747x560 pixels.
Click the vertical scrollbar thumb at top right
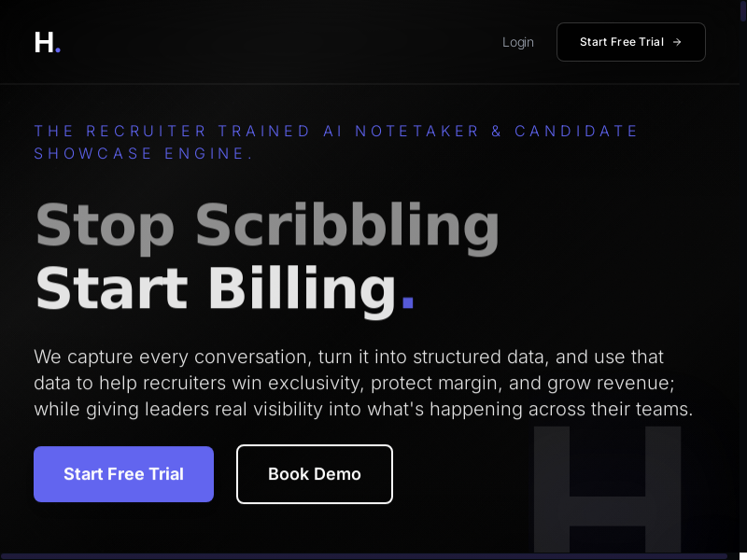(743, 9)
